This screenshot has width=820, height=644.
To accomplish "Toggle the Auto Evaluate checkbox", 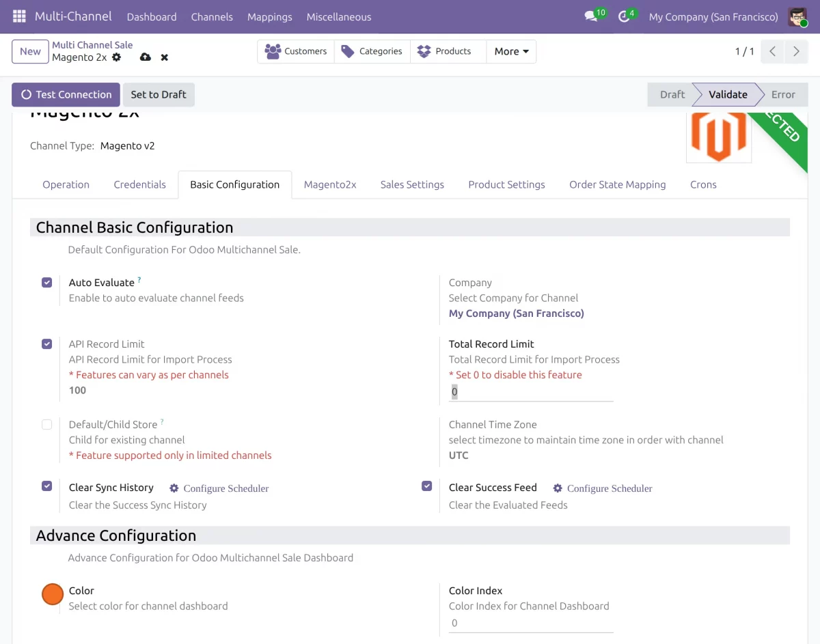I will point(47,282).
